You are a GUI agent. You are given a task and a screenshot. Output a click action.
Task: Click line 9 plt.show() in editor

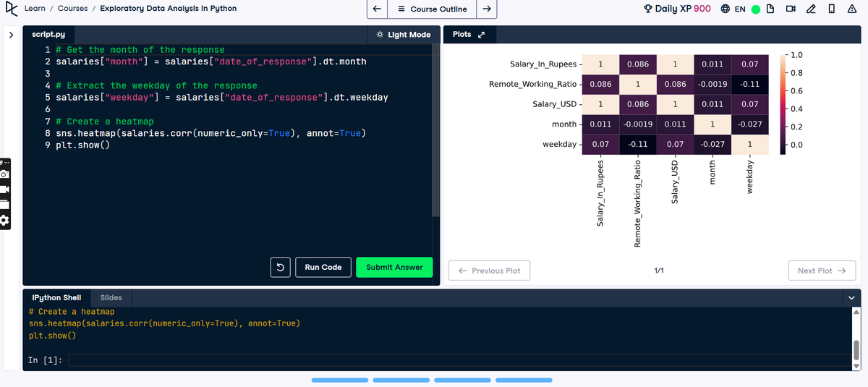(82, 145)
